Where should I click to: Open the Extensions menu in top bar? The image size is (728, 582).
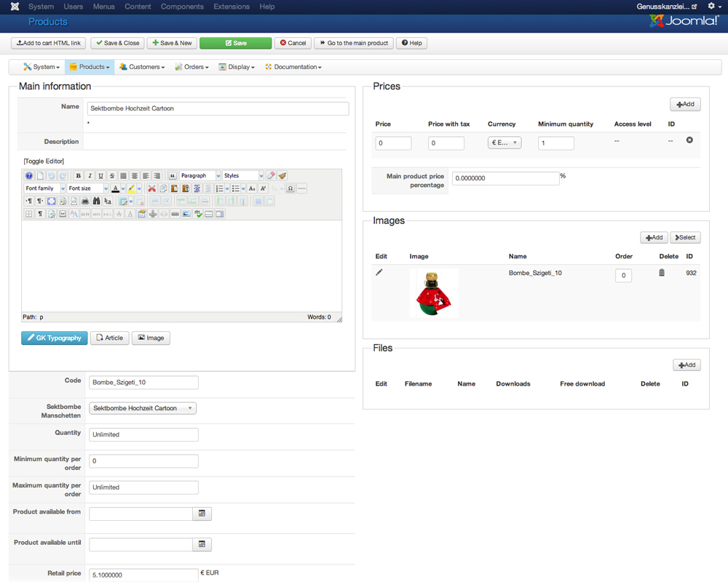(x=232, y=7)
